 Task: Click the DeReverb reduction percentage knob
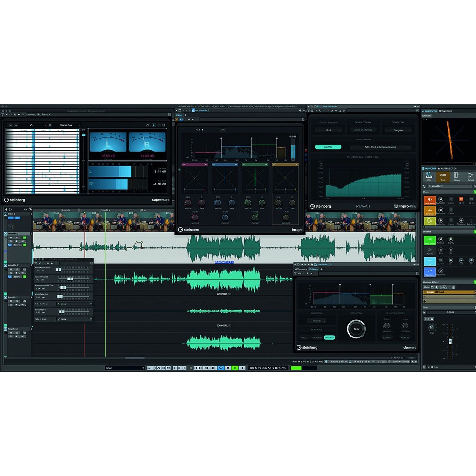[356, 329]
